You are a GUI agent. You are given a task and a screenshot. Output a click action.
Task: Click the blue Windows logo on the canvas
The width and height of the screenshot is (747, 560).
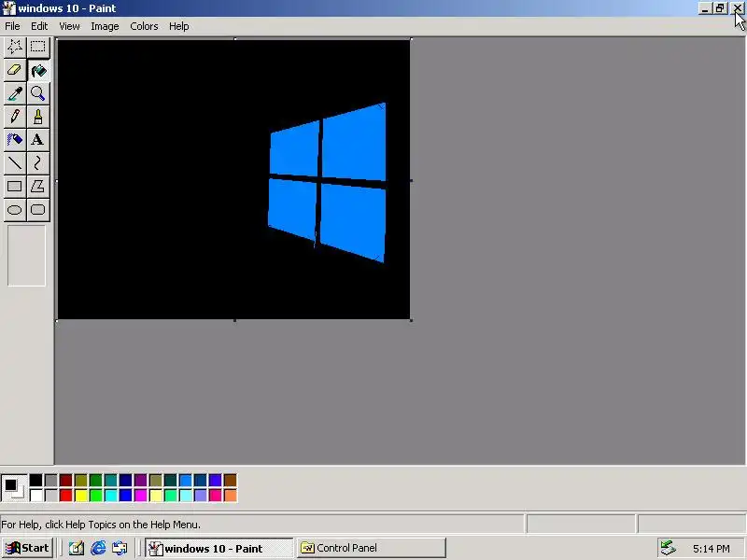(x=327, y=182)
